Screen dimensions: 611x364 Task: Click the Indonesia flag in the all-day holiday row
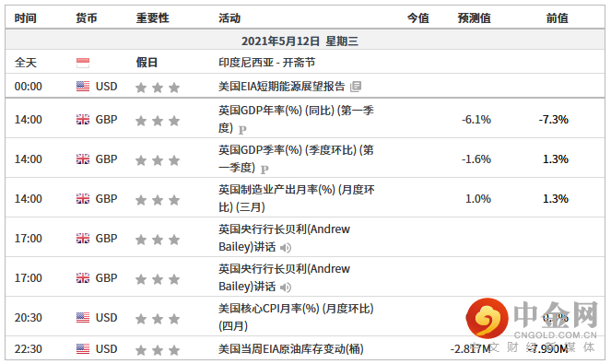83,63
